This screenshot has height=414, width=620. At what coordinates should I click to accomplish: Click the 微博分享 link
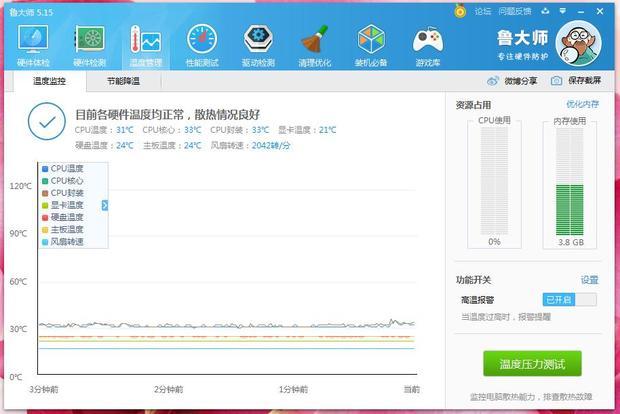pos(520,81)
